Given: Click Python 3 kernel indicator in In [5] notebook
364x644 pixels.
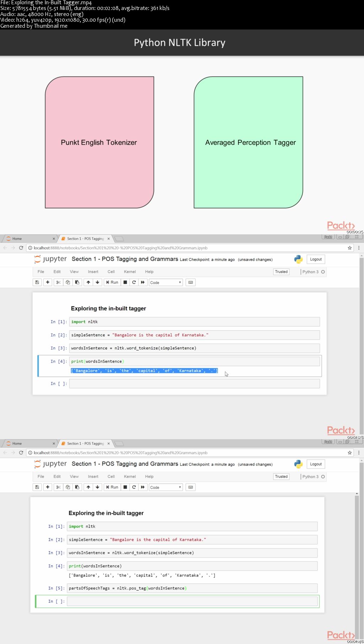Looking at the screenshot, I should pos(313,477).
